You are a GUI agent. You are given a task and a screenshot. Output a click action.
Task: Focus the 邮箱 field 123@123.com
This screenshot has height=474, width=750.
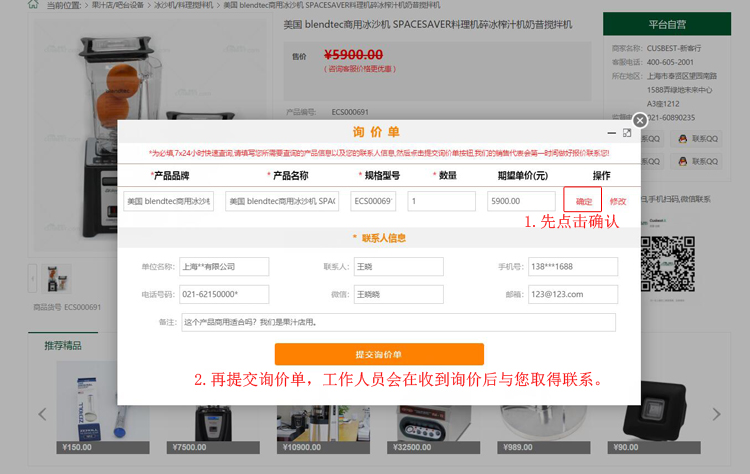(x=573, y=294)
